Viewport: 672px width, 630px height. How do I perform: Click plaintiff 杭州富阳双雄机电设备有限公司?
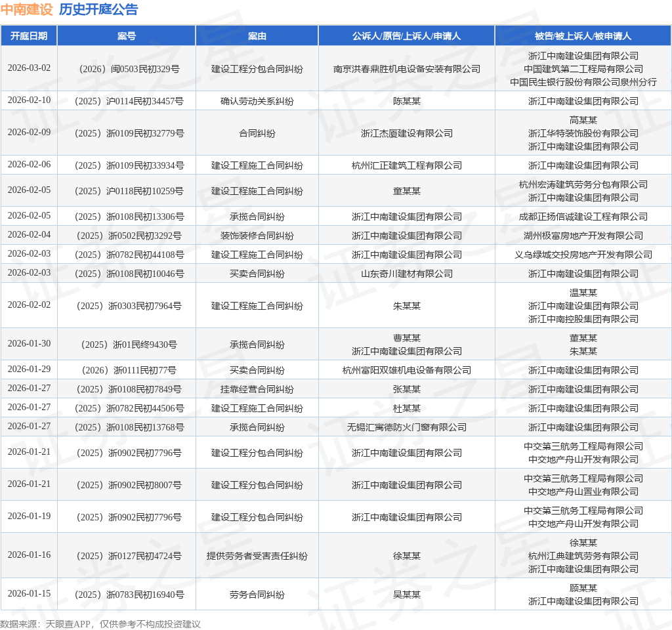407,370
